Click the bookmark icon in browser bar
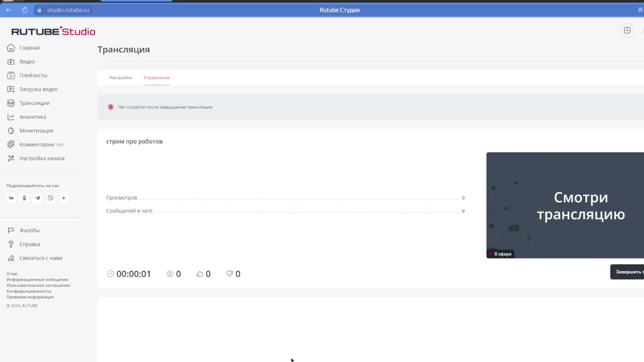Viewport: 644px width, 362px height. [640, 10]
